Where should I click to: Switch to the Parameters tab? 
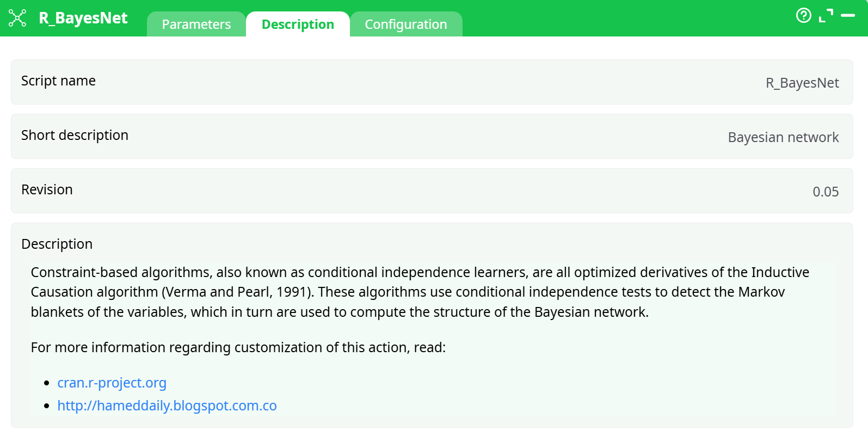tap(196, 24)
